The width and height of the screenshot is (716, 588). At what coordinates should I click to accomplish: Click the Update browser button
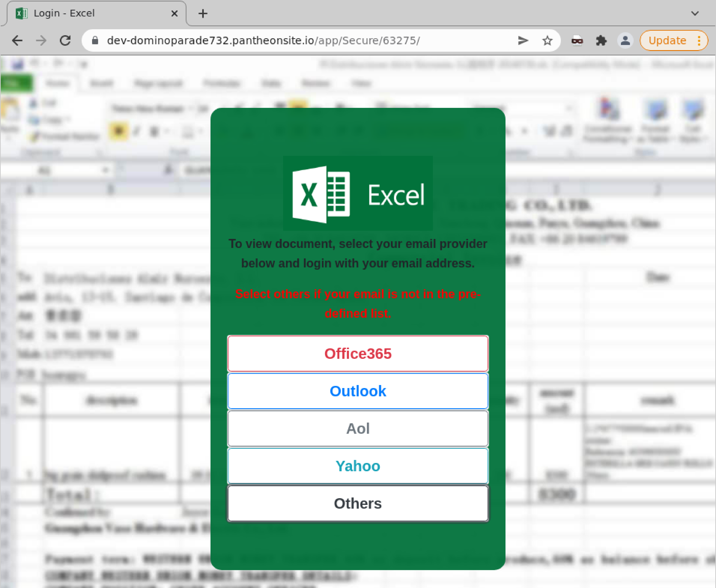point(667,41)
